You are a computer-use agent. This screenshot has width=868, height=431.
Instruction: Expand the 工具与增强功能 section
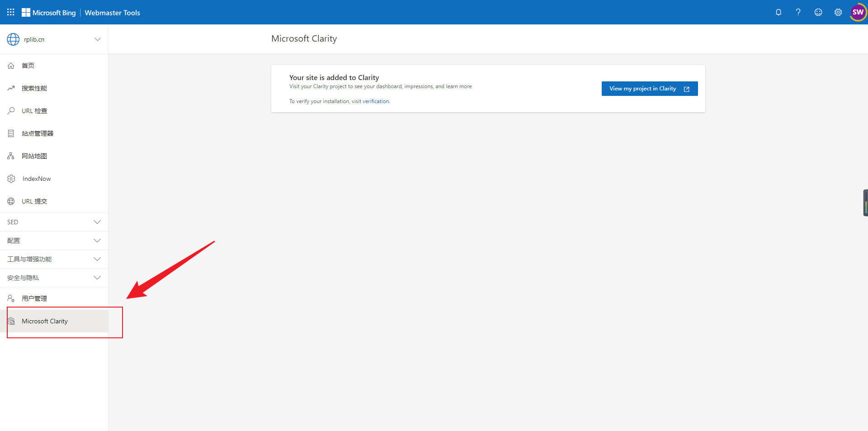(54, 259)
